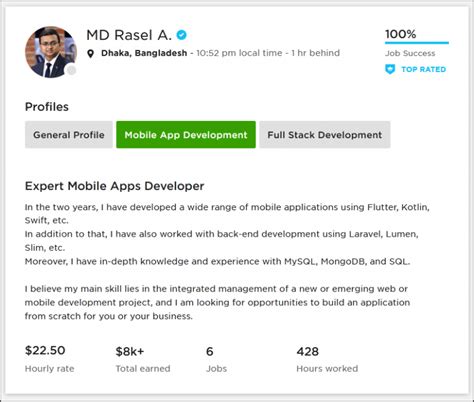Click the Profiles heading

[47, 107]
